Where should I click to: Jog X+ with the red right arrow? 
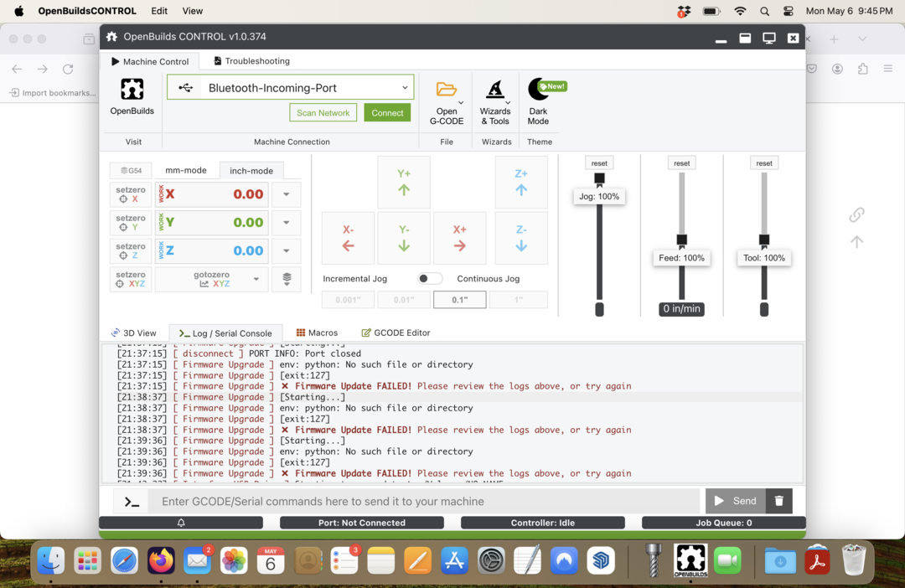459,239
